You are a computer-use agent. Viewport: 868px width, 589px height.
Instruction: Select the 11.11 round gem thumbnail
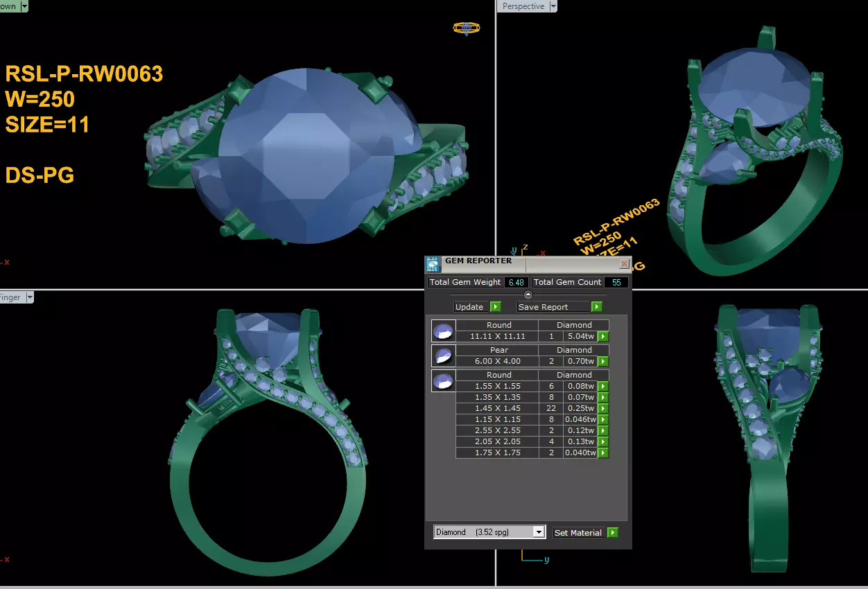tap(443, 331)
